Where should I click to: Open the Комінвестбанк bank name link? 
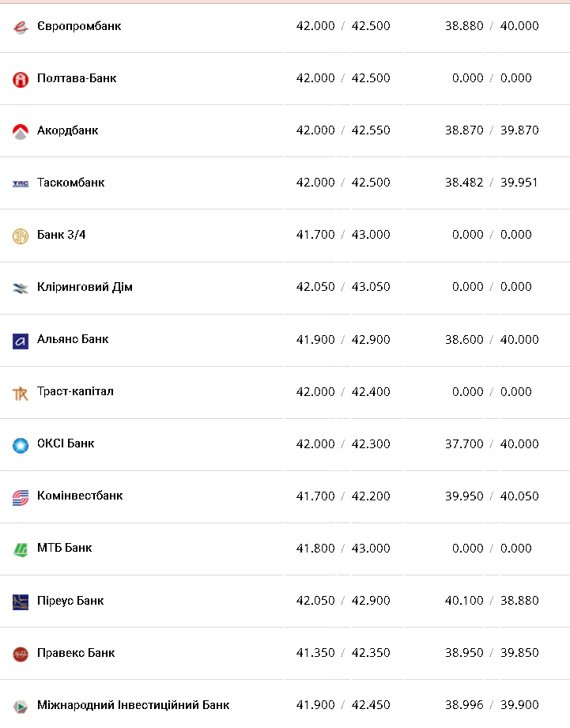tap(80, 496)
